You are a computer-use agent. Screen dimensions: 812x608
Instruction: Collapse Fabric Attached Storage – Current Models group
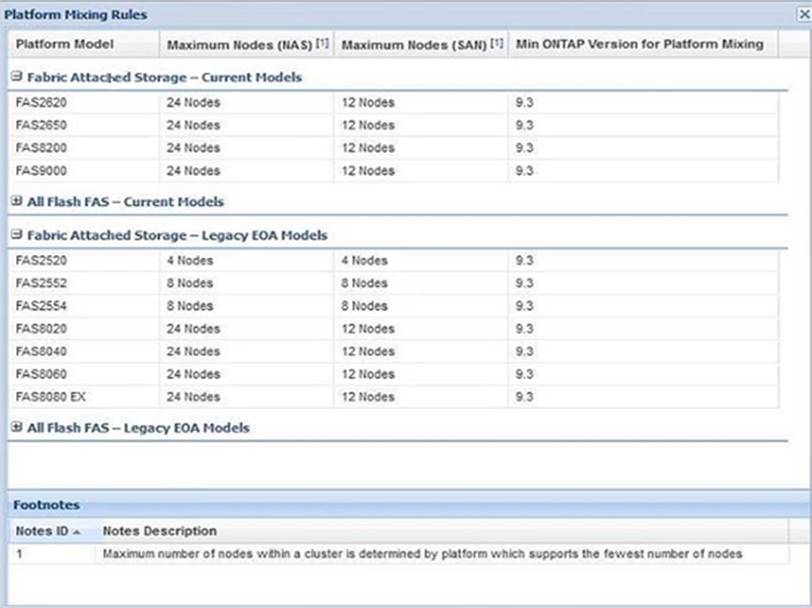pyautogui.click(x=17, y=76)
